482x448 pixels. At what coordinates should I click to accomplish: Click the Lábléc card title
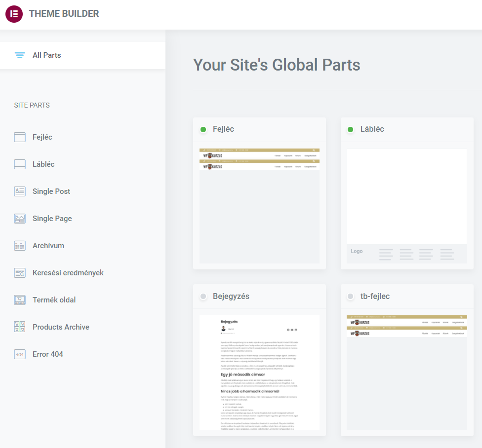pyautogui.click(x=372, y=129)
